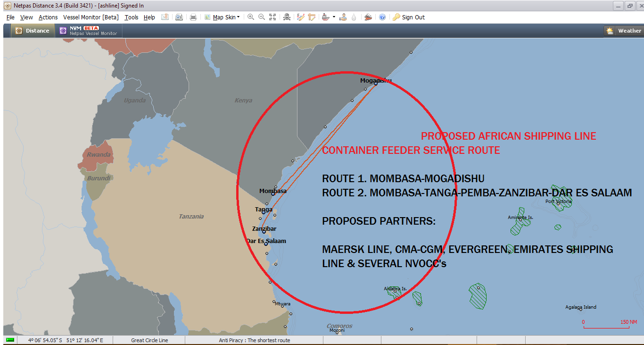Click the Help question mark icon
Image resolution: width=644 pixels, height=345 pixels.
(382, 17)
